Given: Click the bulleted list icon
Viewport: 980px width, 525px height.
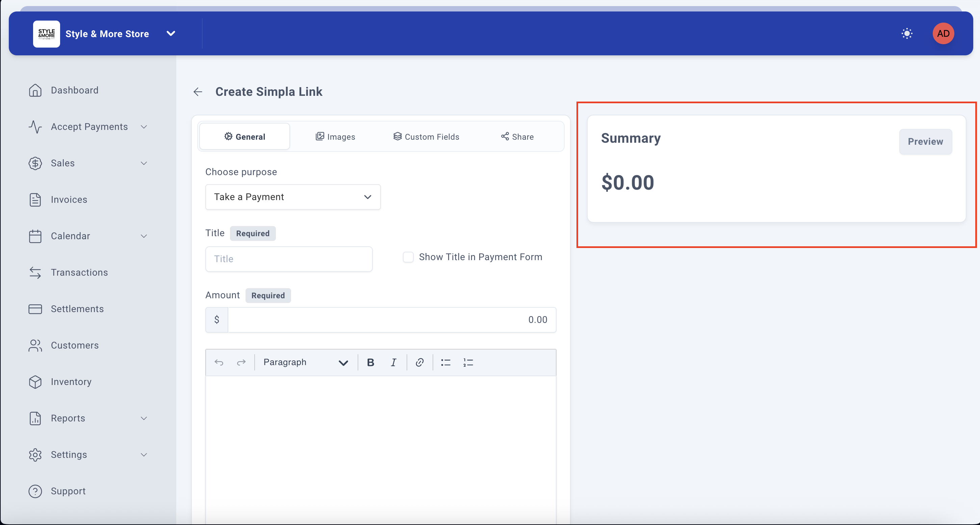Looking at the screenshot, I should click(445, 362).
